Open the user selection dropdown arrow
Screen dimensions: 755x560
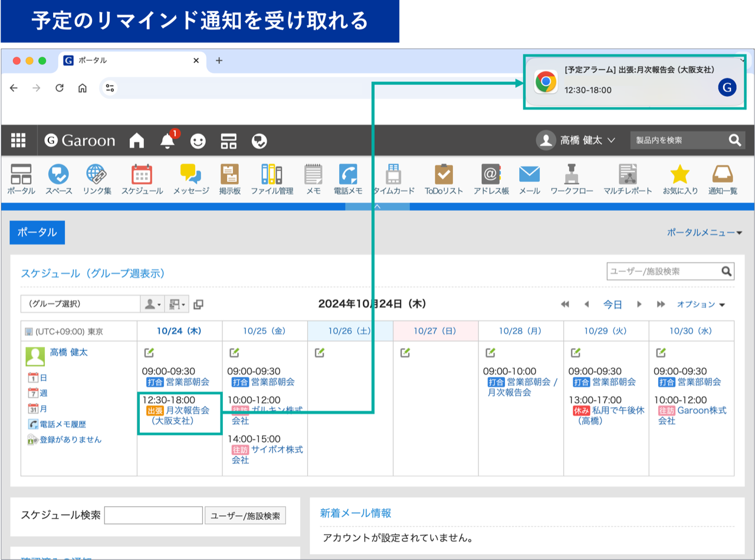pos(152,304)
